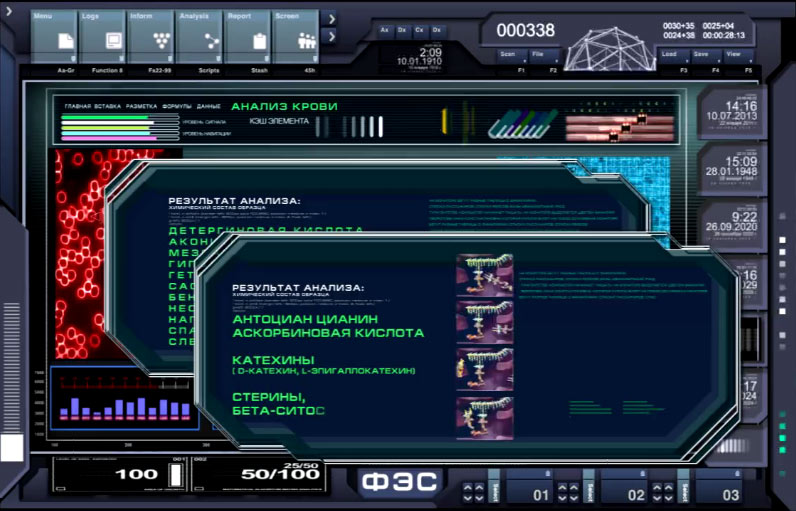Switch to the ФОРМУЛЫ tab
This screenshot has height=511, width=796.
[x=177, y=107]
